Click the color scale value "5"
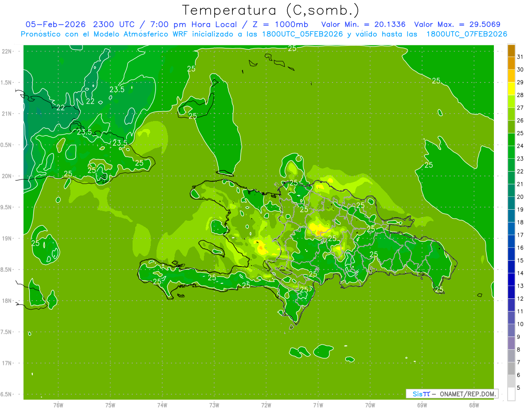Viewport: 532px width, 411px height. [x=519, y=388]
